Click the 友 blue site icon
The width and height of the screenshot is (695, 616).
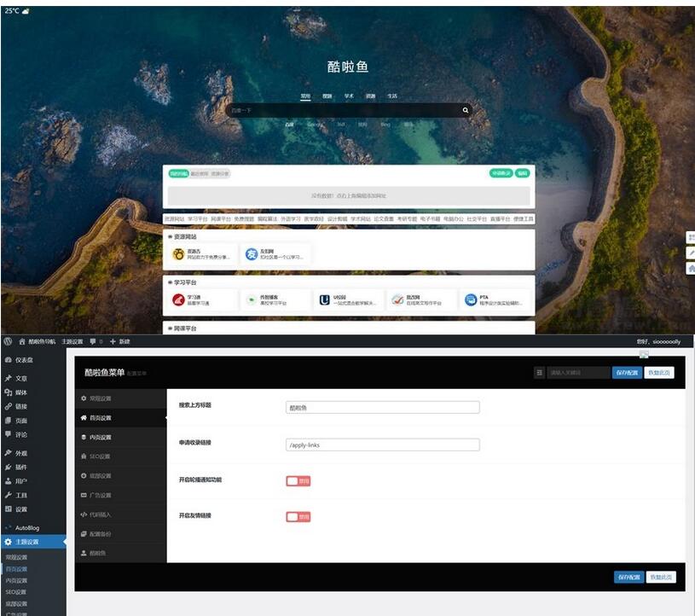252,253
